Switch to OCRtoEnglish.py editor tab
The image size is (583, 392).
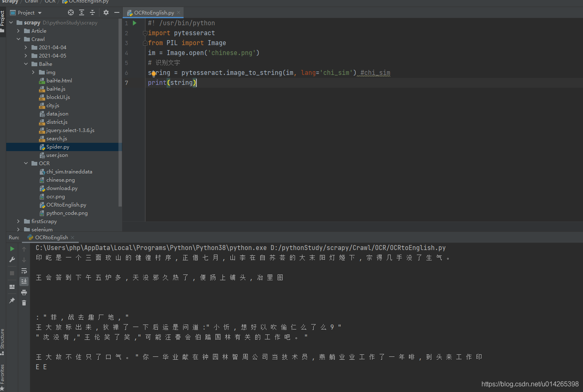click(154, 12)
